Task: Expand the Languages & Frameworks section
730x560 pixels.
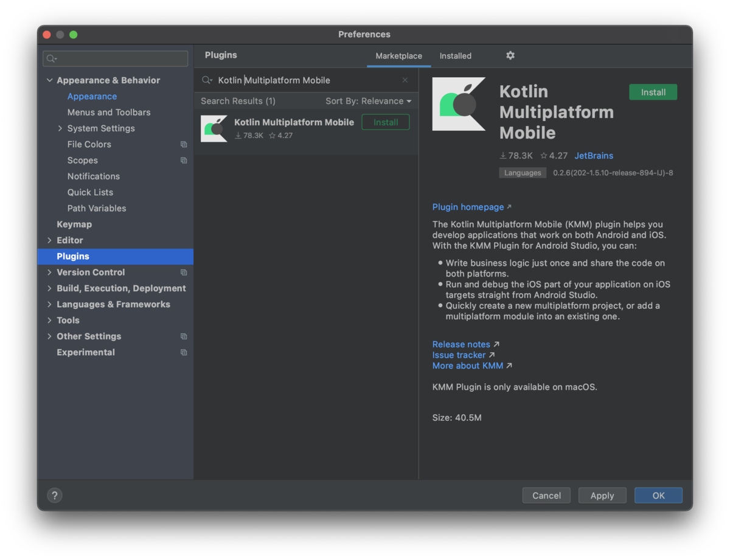Action: pyautogui.click(x=49, y=305)
